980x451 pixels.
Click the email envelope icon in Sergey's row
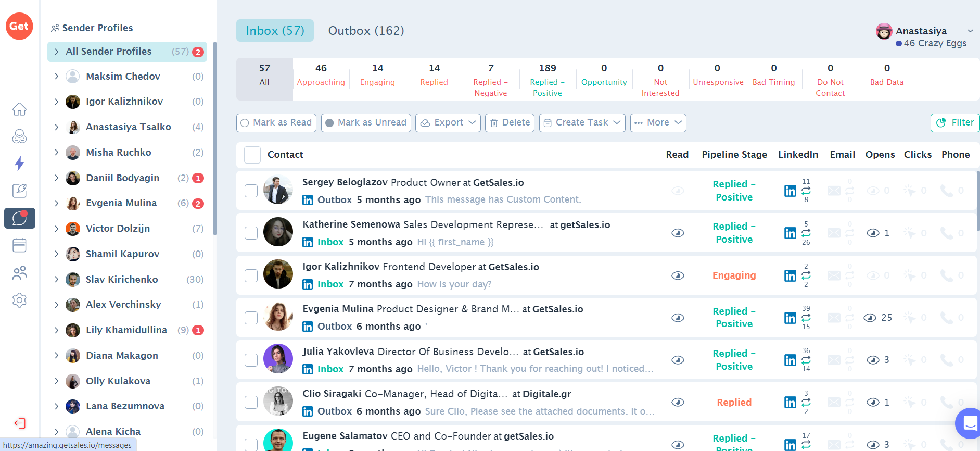point(834,191)
